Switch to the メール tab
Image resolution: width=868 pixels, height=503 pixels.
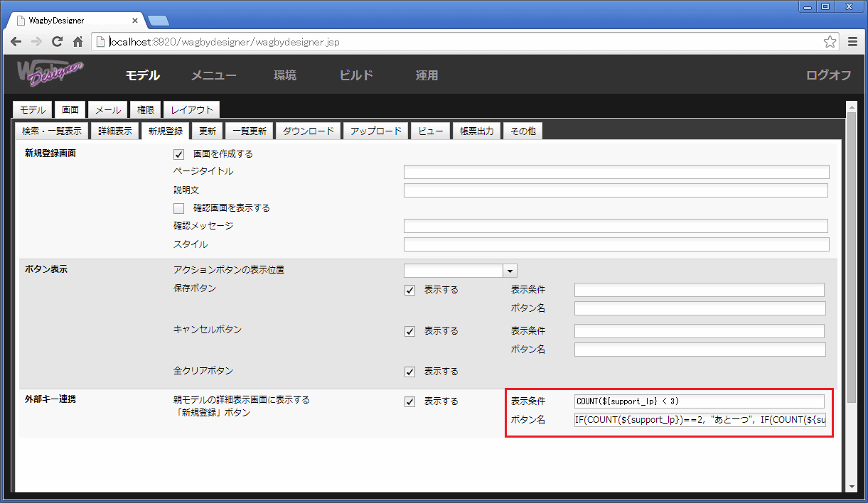coord(108,109)
